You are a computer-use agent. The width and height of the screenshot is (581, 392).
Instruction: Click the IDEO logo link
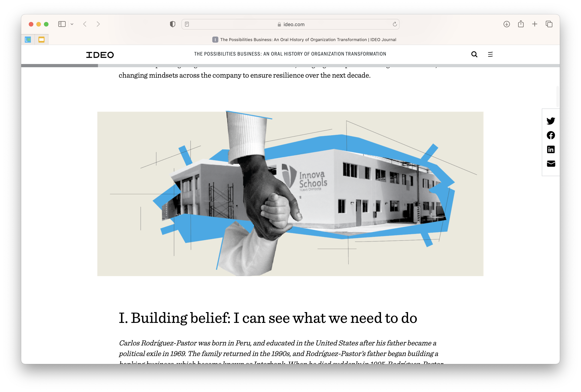[x=100, y=55]
